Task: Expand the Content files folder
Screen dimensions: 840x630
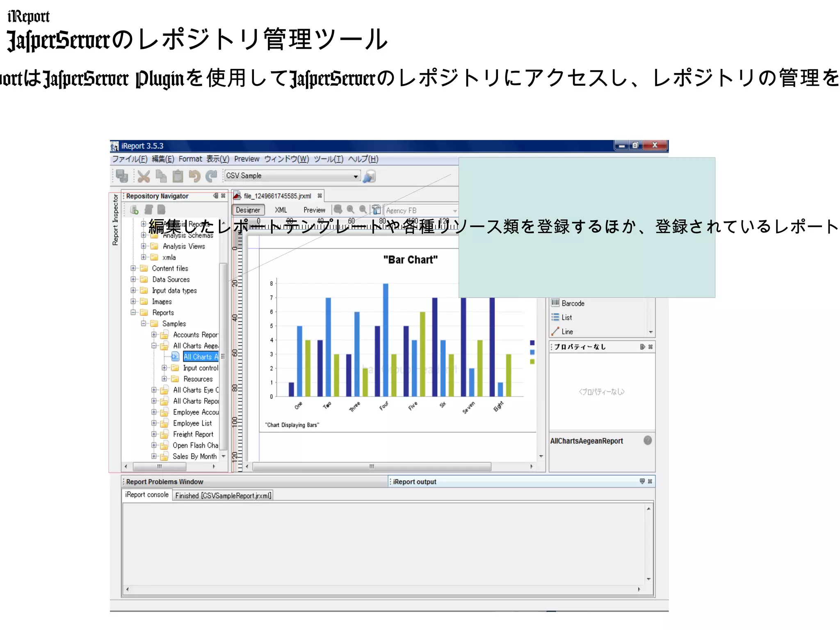Action: [133, 268]
